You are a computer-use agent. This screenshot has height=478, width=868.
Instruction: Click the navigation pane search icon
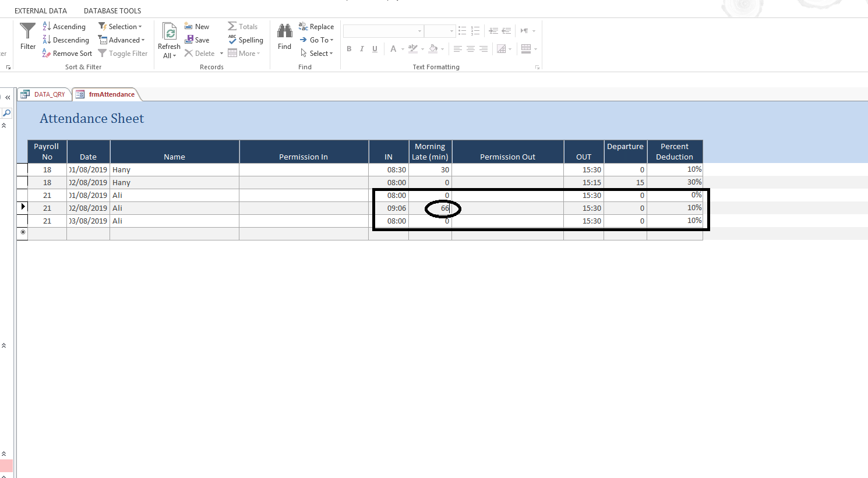click(x=7, y=113)
